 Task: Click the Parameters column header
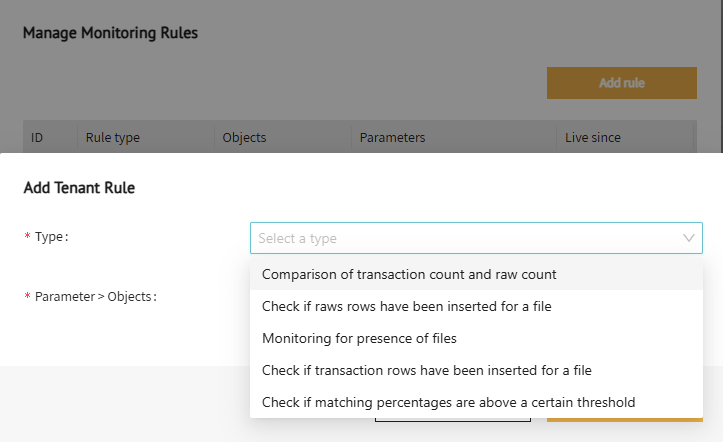click(x=392, y=138)
